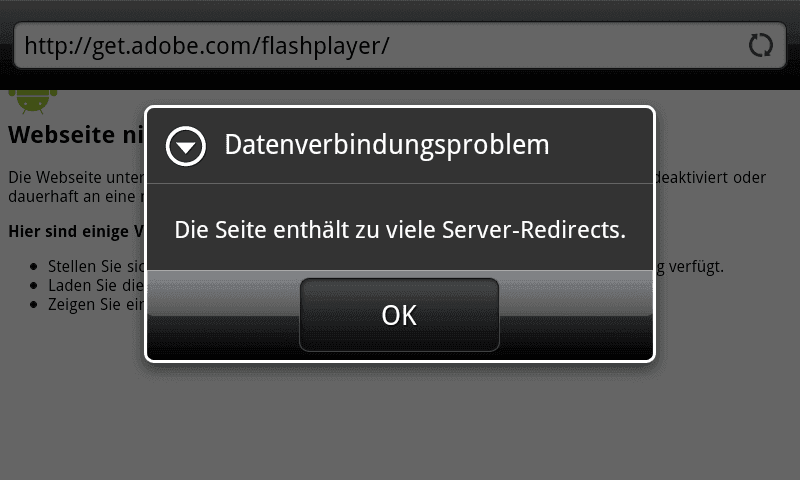The height and width of the screenshot is (480, 800).
Task: Click the bold 'Hier sind einige' line
Action: pyautogui.click(x=77, y=232)
